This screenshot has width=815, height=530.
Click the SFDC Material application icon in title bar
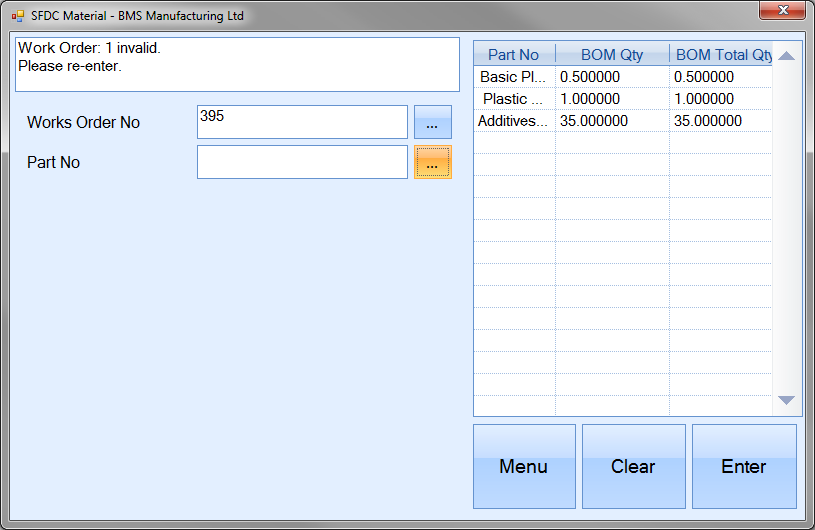coord(17,16)
